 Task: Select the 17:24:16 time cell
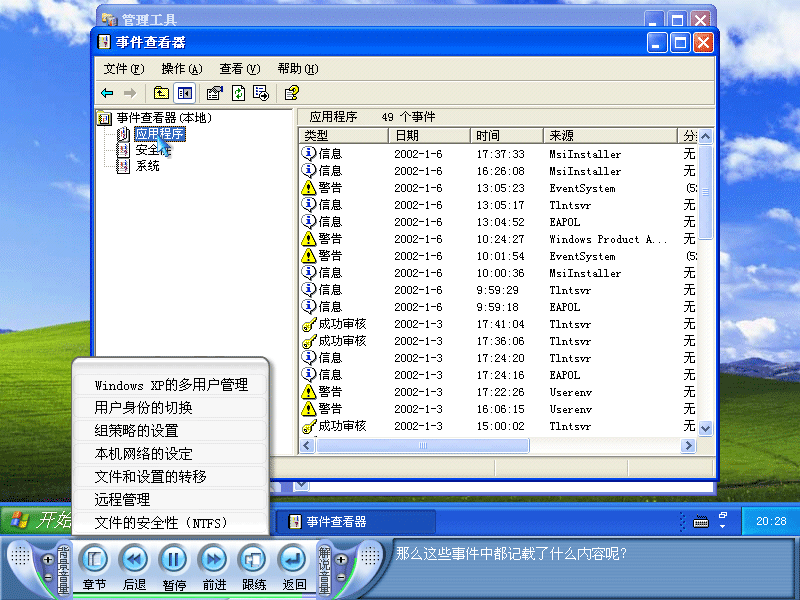(501, 375)
